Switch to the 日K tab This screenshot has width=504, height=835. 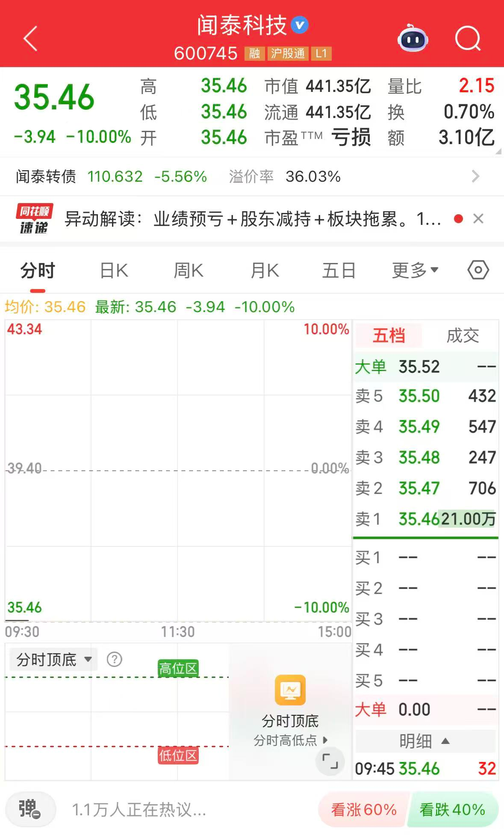point(114,271)
